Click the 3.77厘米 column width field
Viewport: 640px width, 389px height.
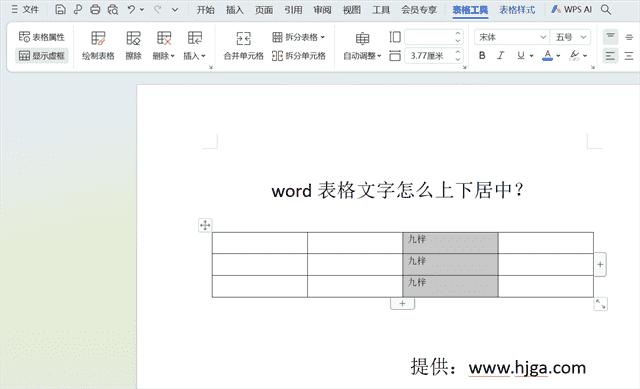[429, 56]
